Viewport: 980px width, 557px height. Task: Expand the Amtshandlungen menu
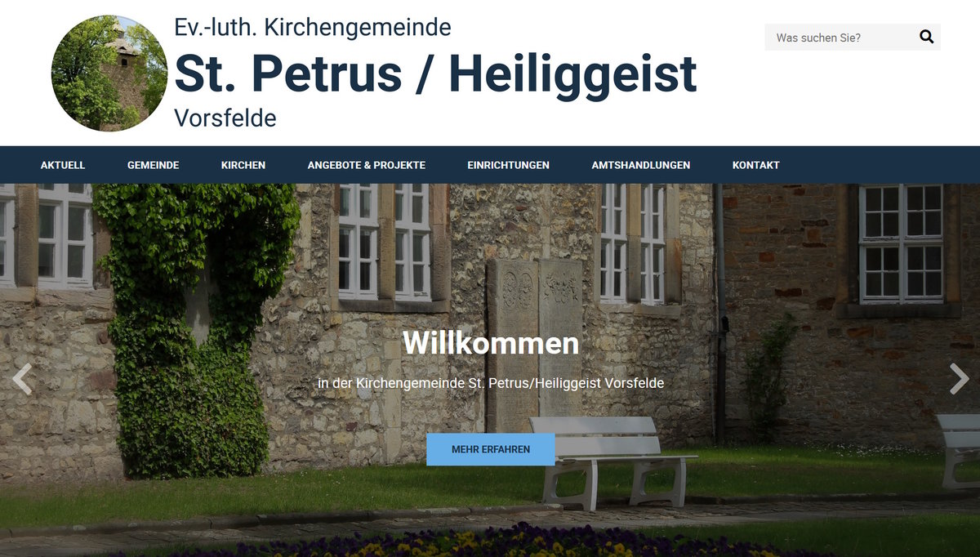click(x=641, y=165)
